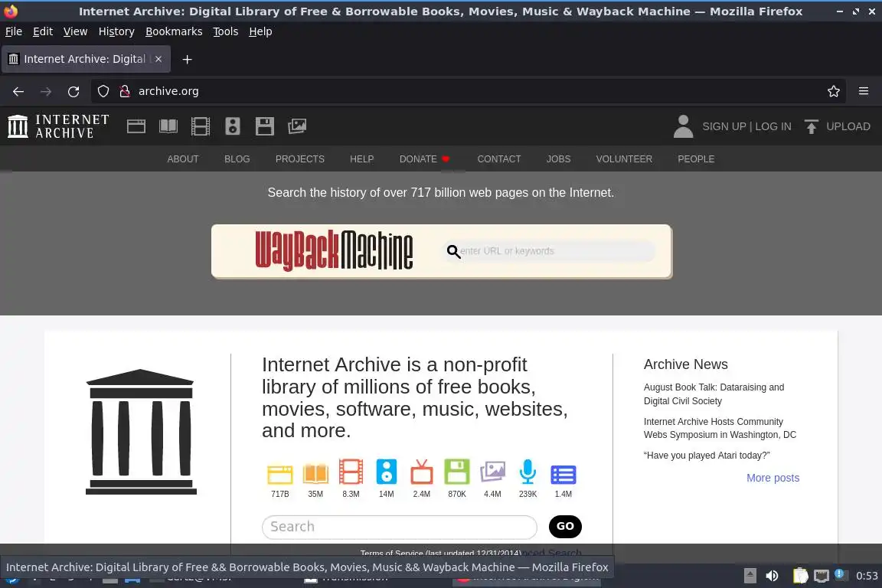Open the Web icon in Archive top navigation
882x588 pixels.
click(136, 126)
